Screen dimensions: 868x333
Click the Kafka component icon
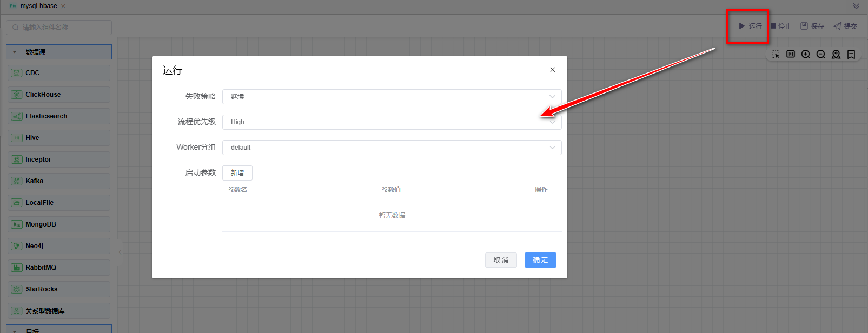point(17,181)
